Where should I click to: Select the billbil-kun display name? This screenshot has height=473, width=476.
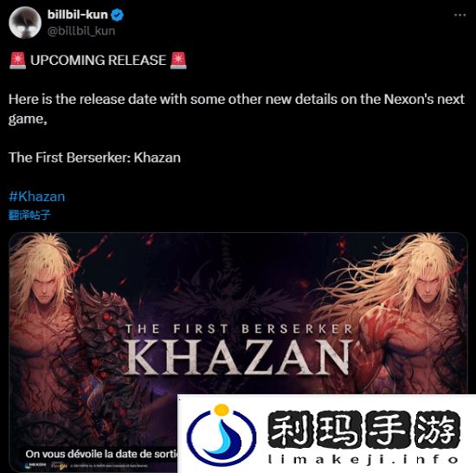(77, 15)
